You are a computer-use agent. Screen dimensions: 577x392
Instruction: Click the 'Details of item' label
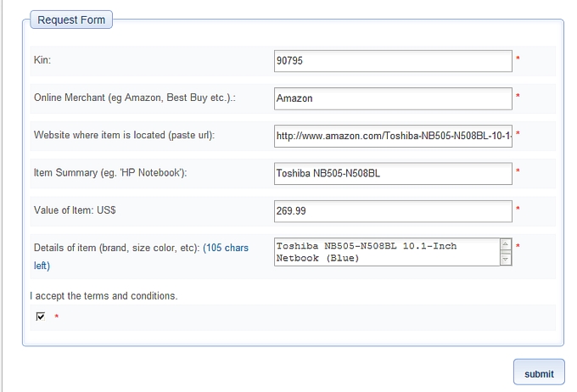tap(116, 248)
